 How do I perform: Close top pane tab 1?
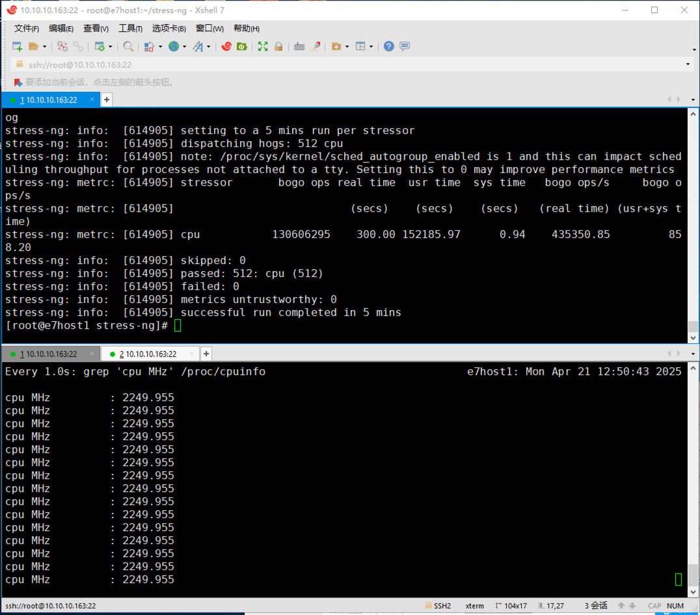pos(92,99)
